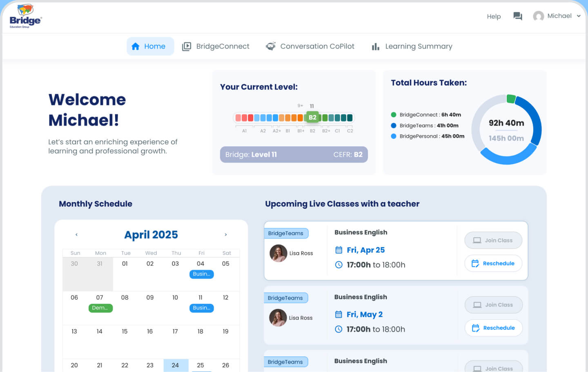Click the total hours donut chart

pyautogui.click(x=506, y=129)
